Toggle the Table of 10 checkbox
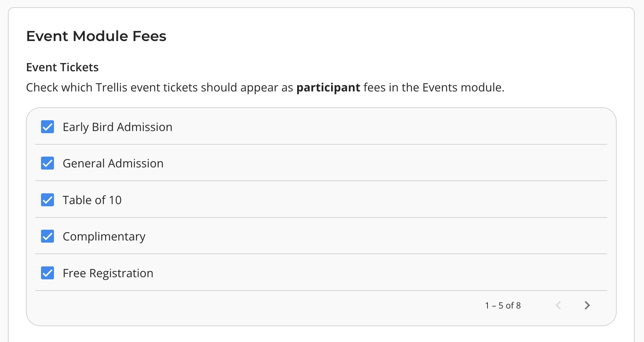The height and width of the screenshot is (342, 644). pos(47,200)
